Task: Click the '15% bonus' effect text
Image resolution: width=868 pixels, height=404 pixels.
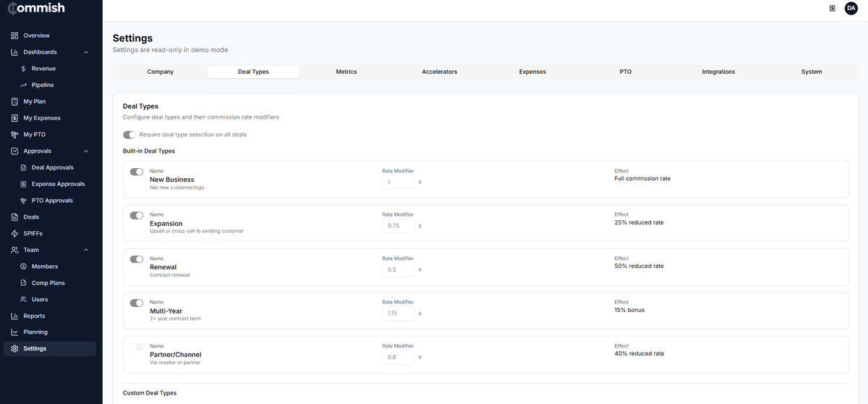Action: pos(629,310)
